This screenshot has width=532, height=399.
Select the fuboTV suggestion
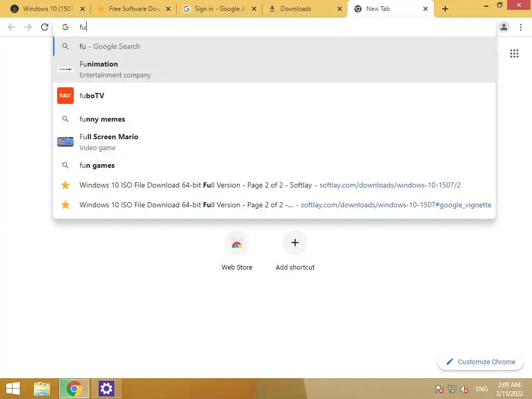point(274,96)
